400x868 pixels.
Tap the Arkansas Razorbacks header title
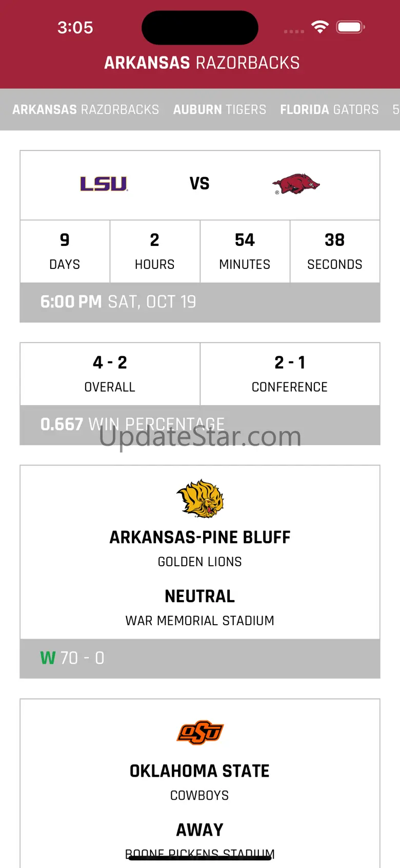tap(202, 63)
